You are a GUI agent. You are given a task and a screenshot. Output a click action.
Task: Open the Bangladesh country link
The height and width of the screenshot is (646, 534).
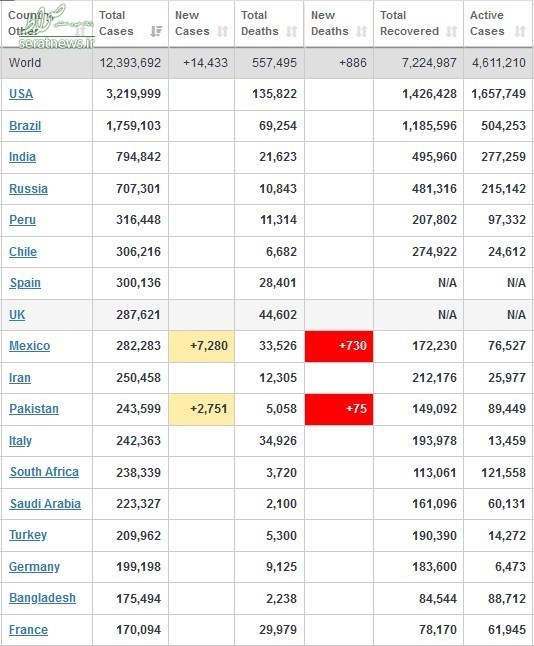42,598
